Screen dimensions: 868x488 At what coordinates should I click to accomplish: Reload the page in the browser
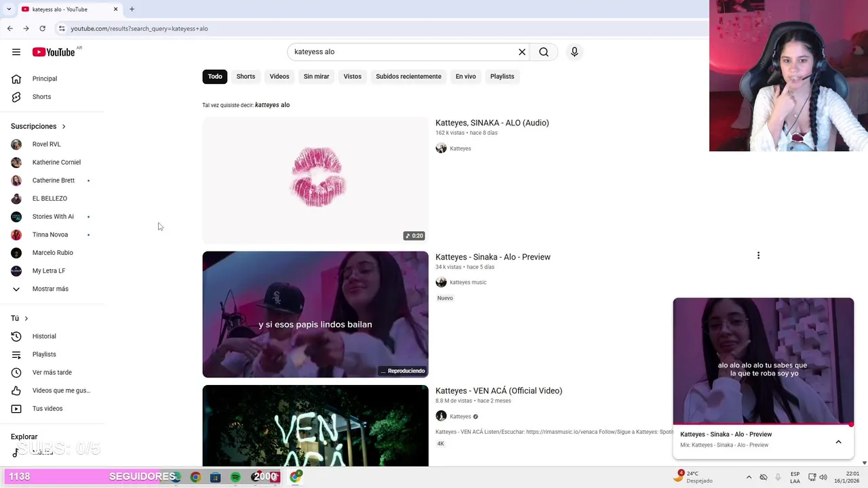click(x=42, y=28)
